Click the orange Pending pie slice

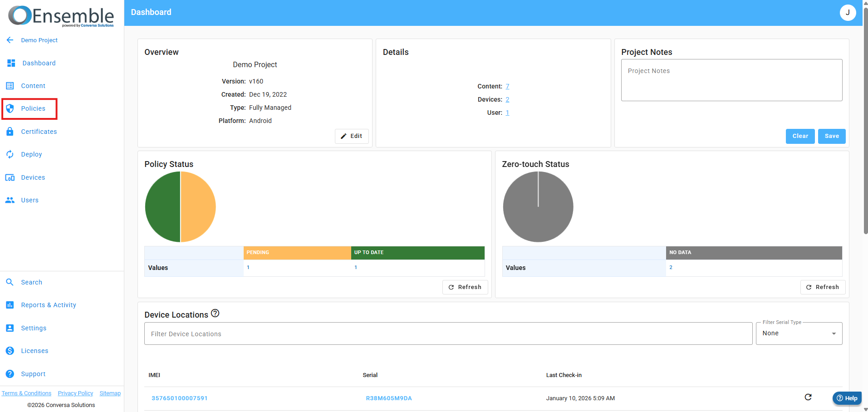[199, 207]
